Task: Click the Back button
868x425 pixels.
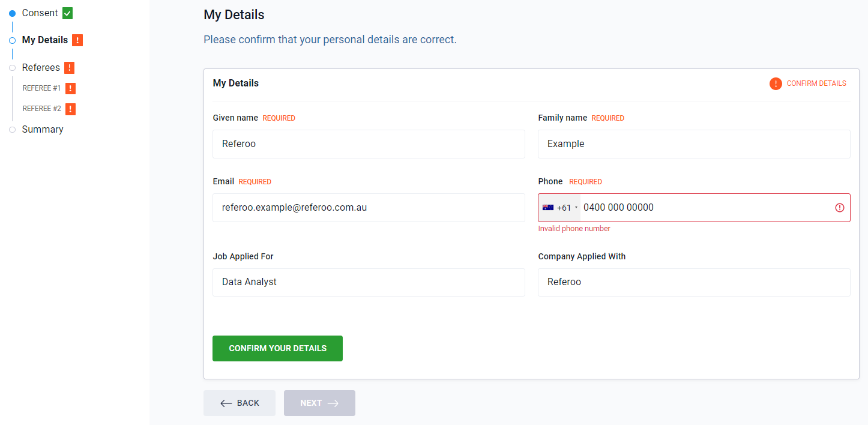Action: (x=240, y=403)
